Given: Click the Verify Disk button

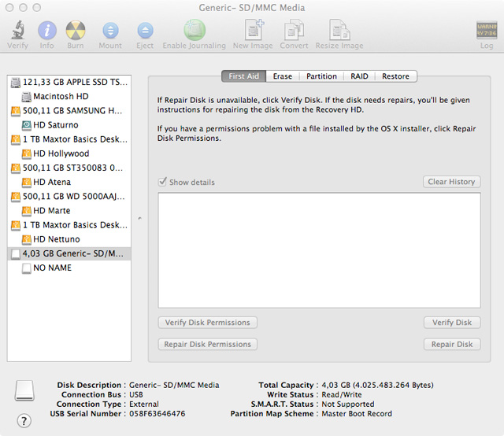Looking at the screenshot, I should pos(451,323).
